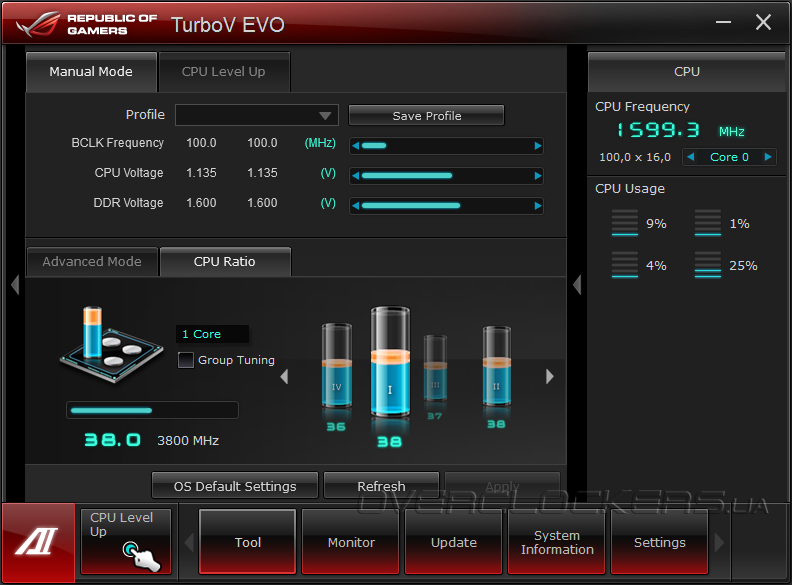
Task: Click the 38.0 ratio value
Action: pyautogui.click(x=113, y=440)
